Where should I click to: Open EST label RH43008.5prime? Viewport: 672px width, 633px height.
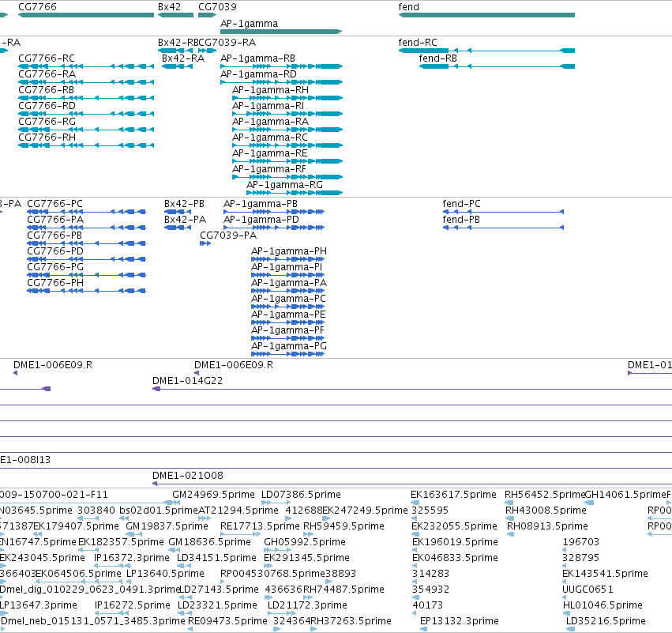pyautogui.click(x=546, y=511)
